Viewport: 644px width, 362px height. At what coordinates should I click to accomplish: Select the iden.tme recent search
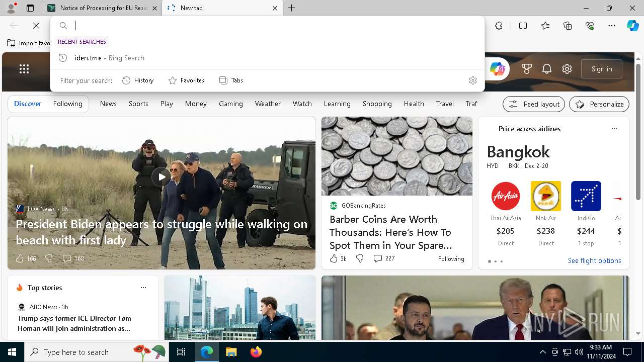click(267, 58)
